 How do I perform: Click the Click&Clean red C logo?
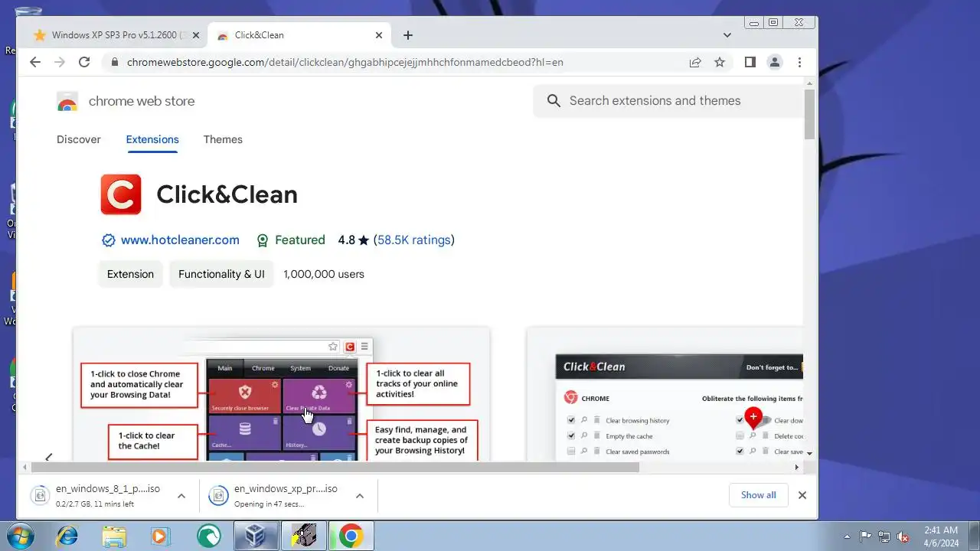coord(121,194)
